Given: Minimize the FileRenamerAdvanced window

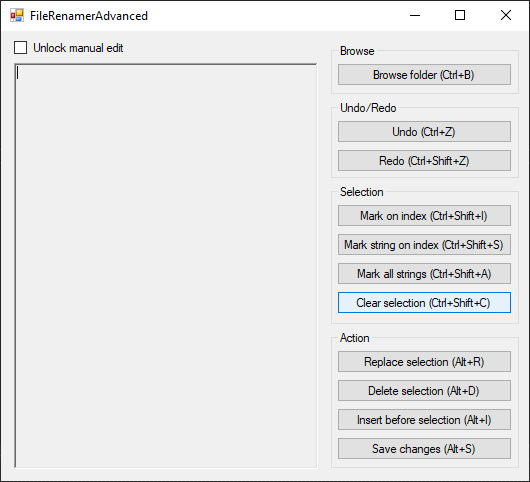Looking at the screenshot, I should pos(415,16).
